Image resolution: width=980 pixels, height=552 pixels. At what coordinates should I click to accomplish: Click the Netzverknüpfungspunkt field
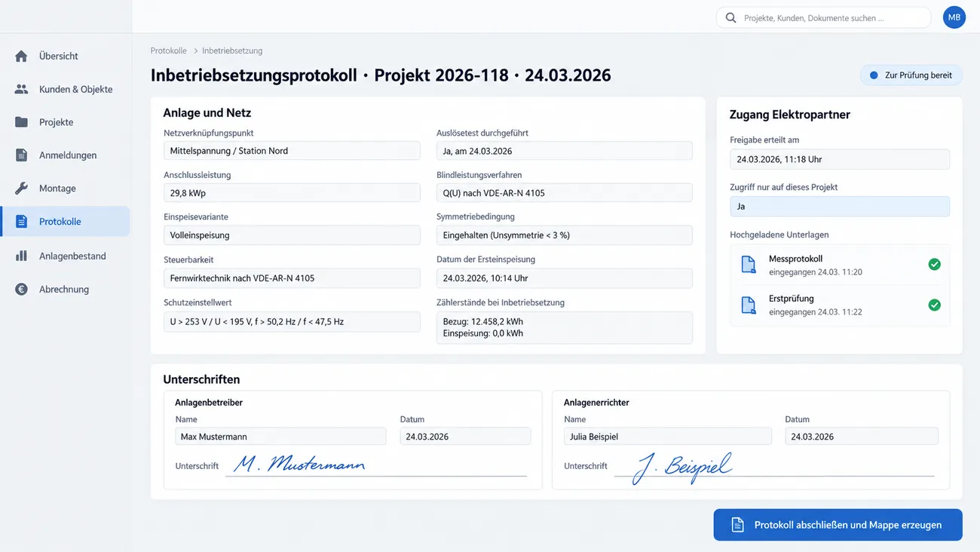click(292, 151)
